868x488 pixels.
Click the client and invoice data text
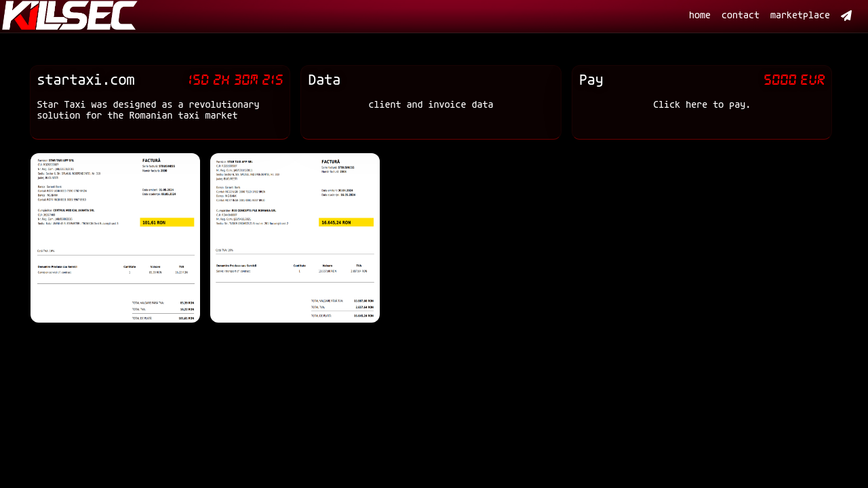click(x=431, y=105)
